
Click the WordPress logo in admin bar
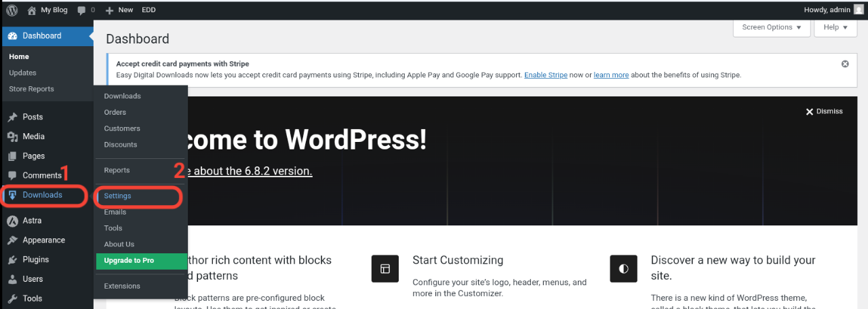12,10
